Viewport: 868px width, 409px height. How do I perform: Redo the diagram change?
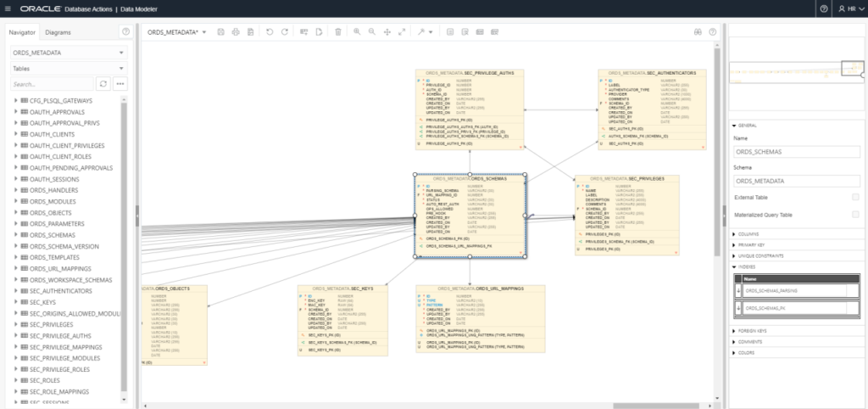point(285,32)
